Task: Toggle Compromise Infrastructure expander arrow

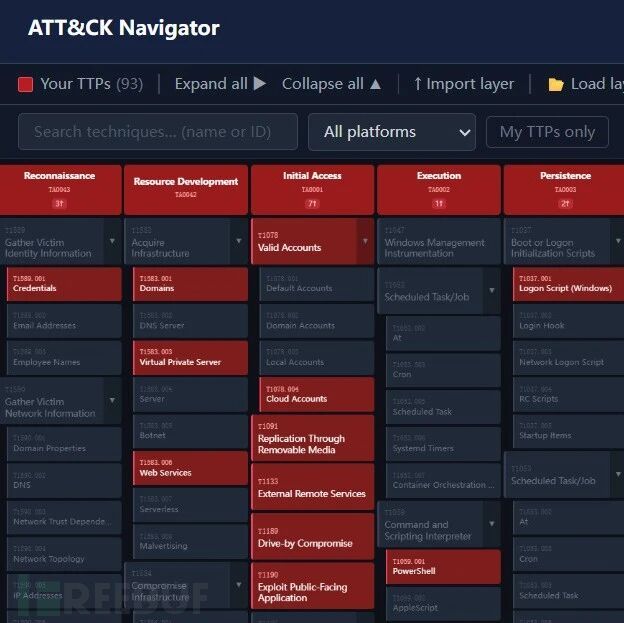Action: [x=239, y=585]
